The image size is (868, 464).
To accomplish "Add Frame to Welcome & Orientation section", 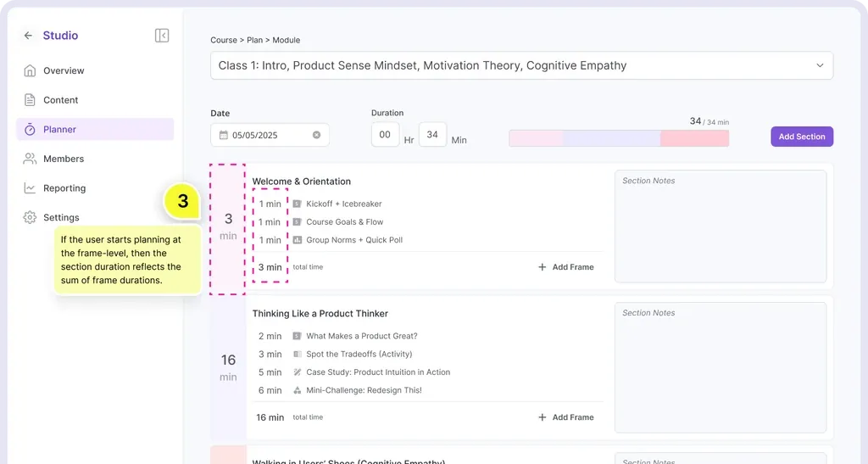I will (565, 267).
